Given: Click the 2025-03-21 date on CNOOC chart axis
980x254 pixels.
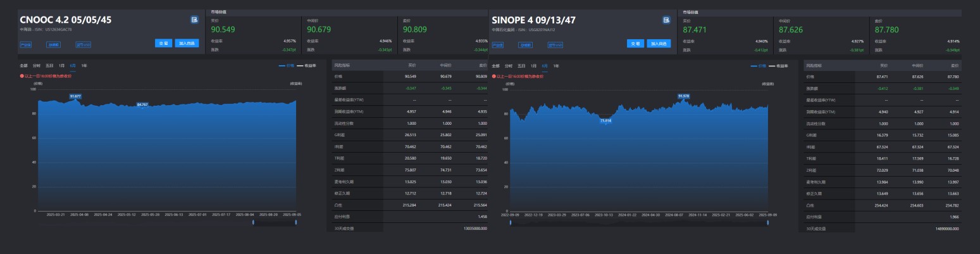Looking at the screenshot, I should tap(56, 215).
